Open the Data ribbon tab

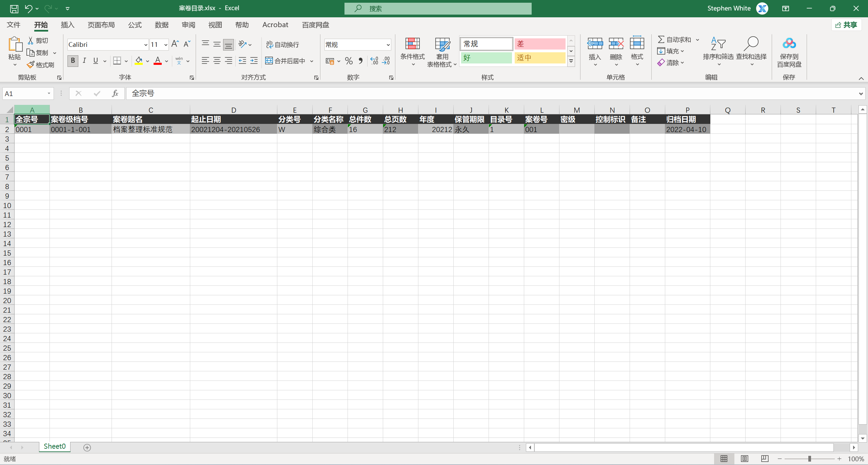point(161,25)
